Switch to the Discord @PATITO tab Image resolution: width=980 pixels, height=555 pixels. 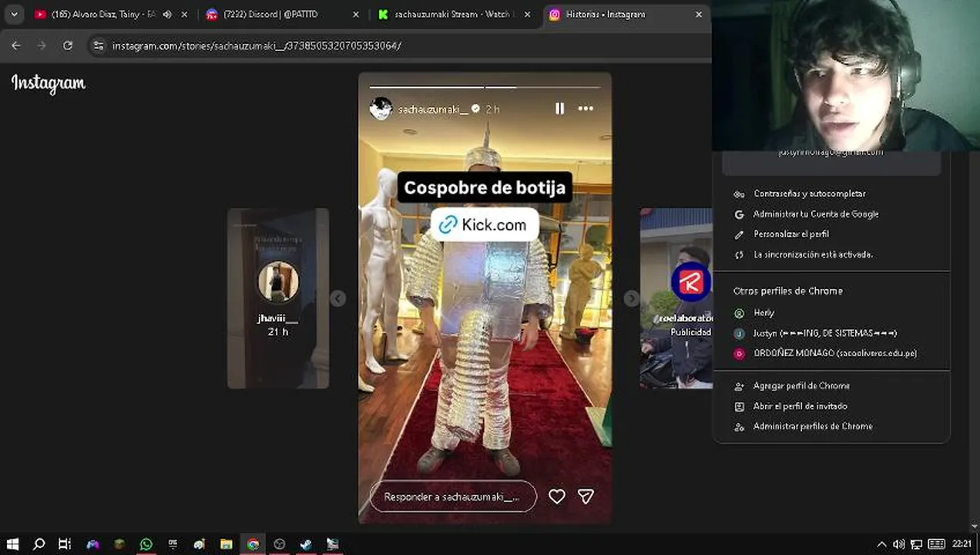270,14
